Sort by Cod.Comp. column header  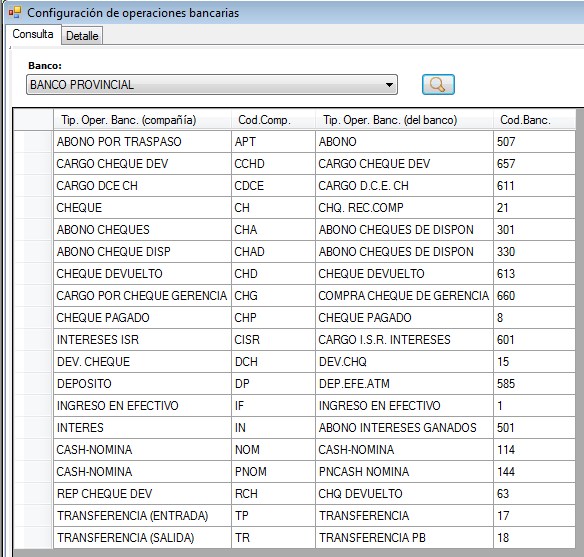[273, 120]
